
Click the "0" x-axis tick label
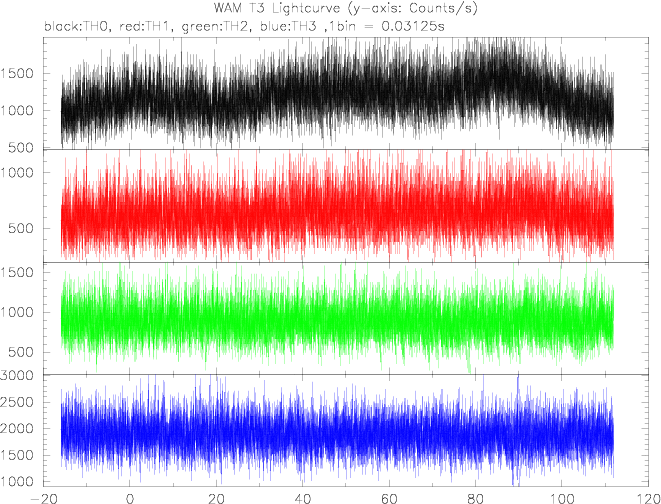click(130, 497)
